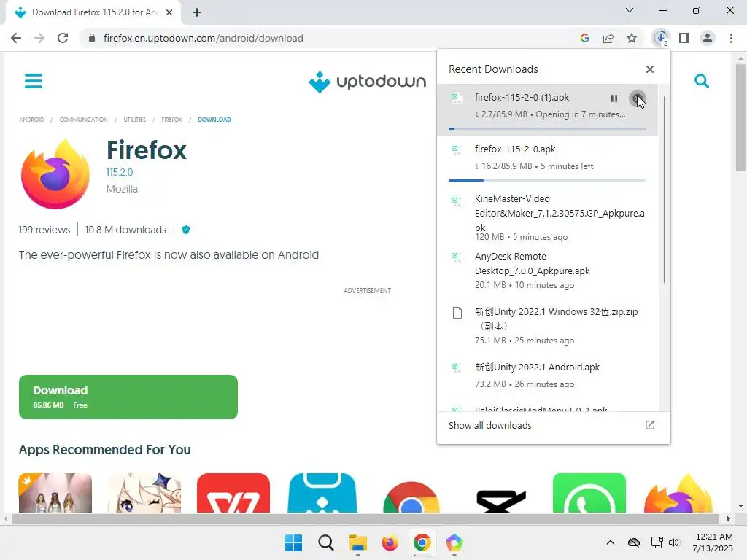Click Show all downloads
Viewport: 747px width, 560px height.
pos(490,425)
